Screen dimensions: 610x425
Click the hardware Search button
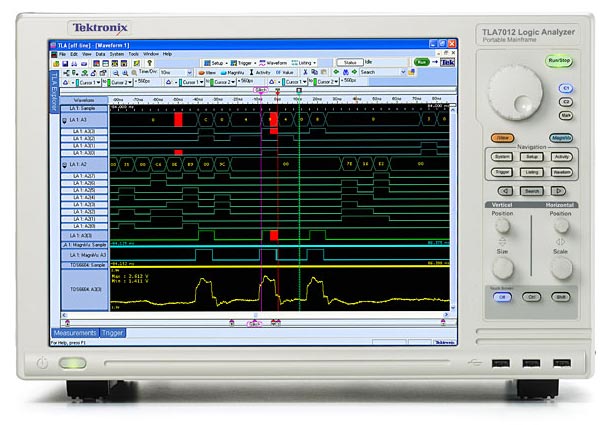[x=531, y=191]
